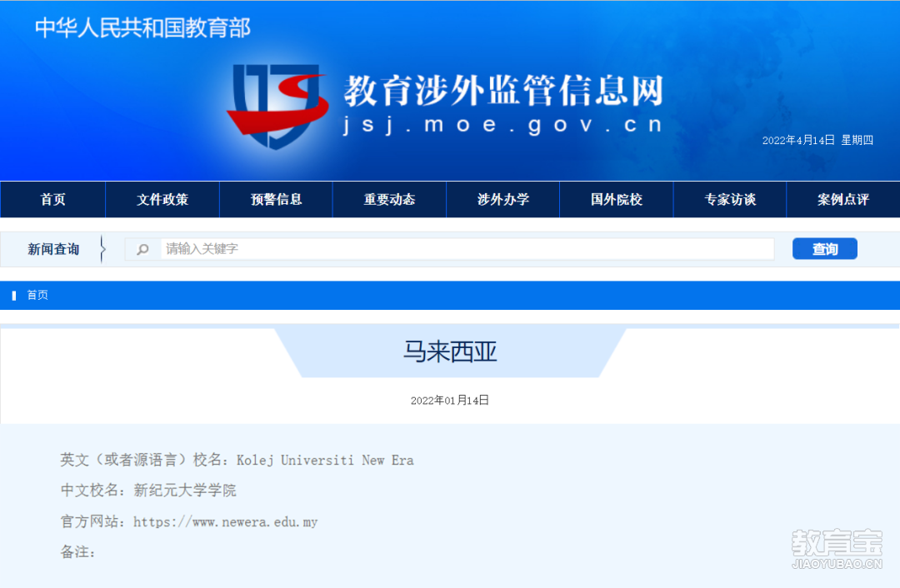
Task: Click the 新闻查询 label
Action: [53, 249]
